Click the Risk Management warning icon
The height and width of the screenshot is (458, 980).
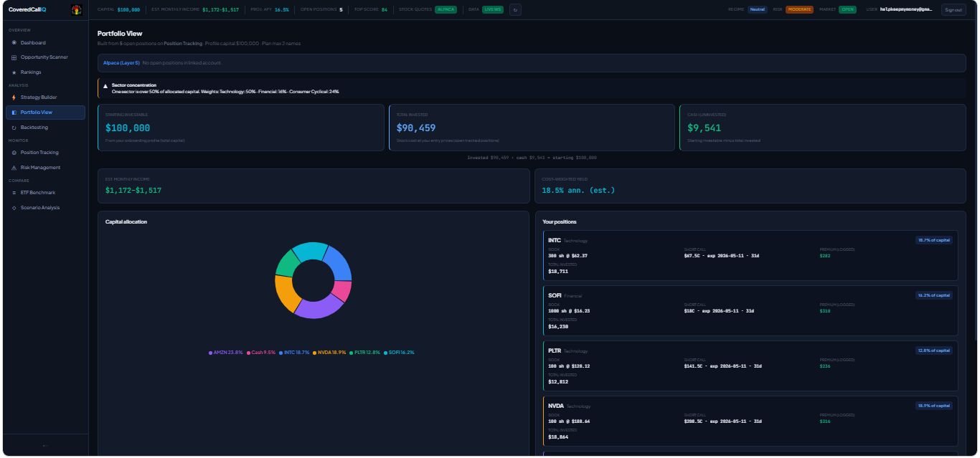(14, 168)
